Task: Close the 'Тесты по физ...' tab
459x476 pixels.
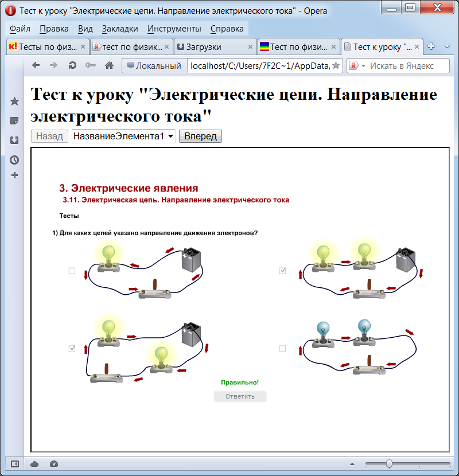Action: click(x=83, y=47)
